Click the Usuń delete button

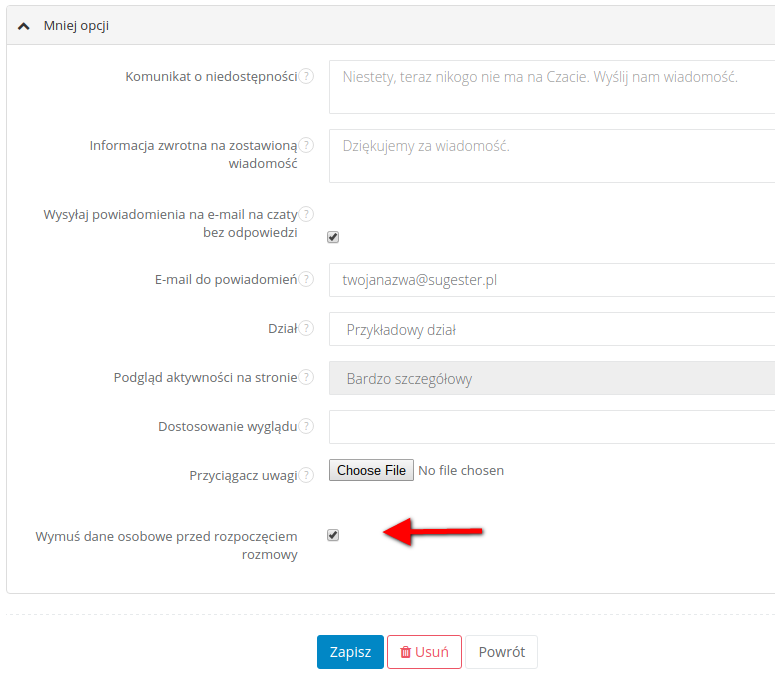coord(424,652)
